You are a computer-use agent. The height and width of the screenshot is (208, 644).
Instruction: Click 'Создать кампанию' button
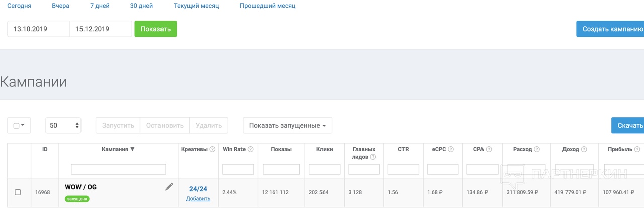[610, 29]
